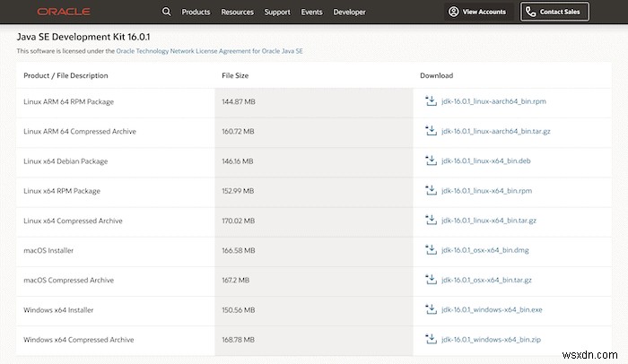Click download icon for Windows x64 Installer
Screen dimensions: 628x364
[431, 309]
